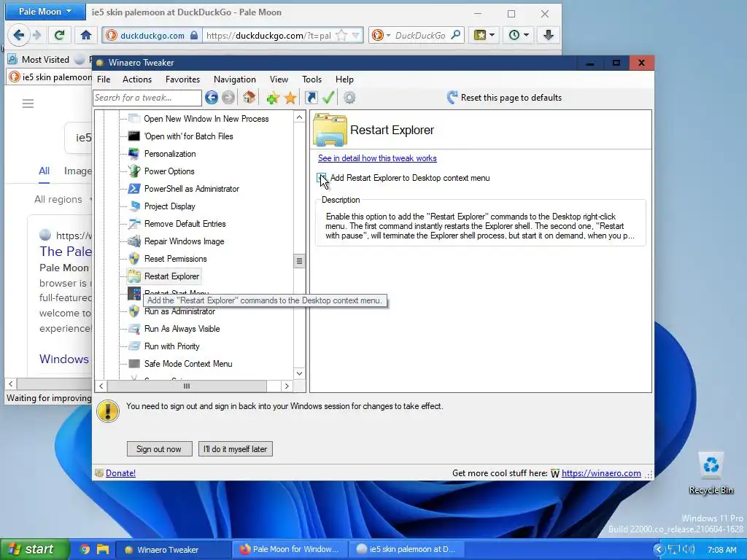Select Run with Priority tree item
Screen dimensions: 747x560
point(171,346)
